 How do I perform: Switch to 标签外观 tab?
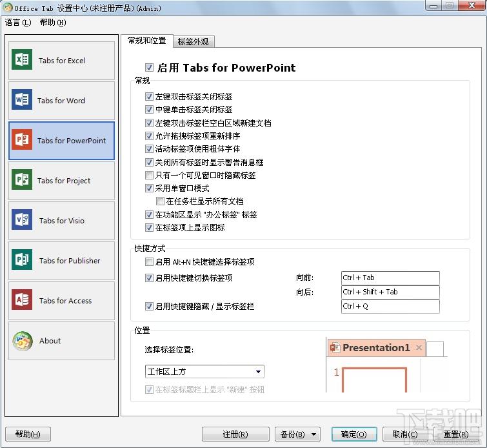pos(193,42)
